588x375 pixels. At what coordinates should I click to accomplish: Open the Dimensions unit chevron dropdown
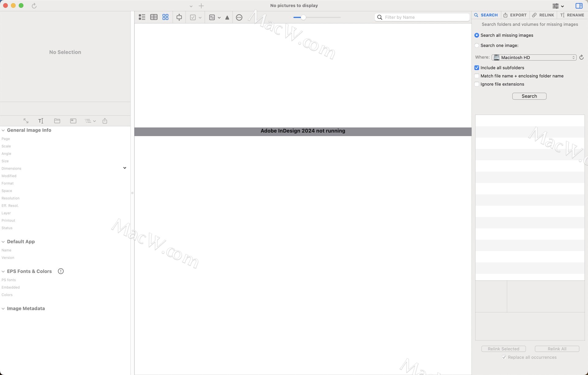click(x=125, y=168)
